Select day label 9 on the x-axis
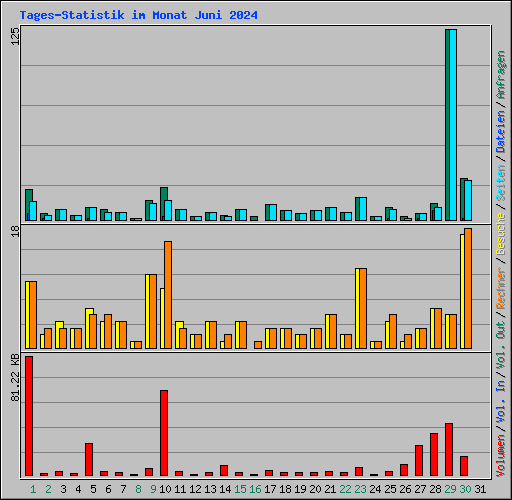Image resolution: width=512 pixels, height=500 pixels. click(x=153, y=489)
